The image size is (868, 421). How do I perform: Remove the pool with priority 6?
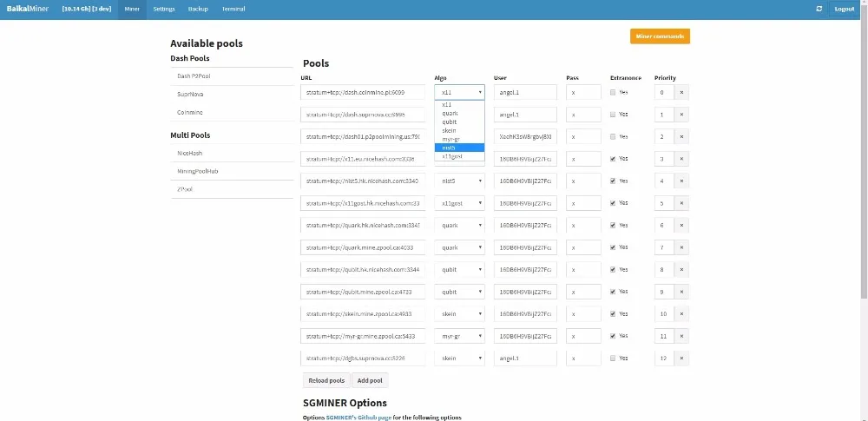pyautogui.click(x=681, y=226)
